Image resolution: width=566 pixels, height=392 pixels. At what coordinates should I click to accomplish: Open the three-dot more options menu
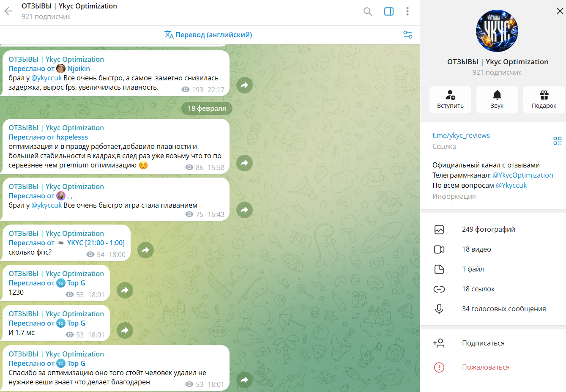tap(407, 11)
